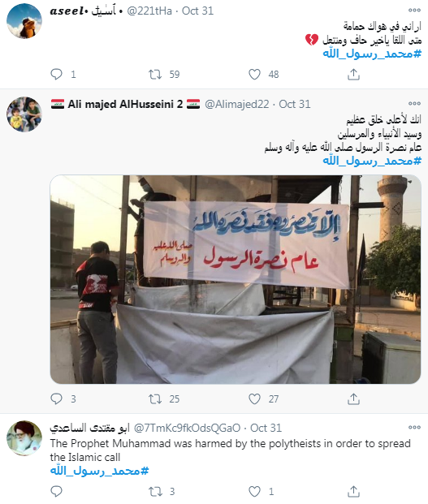The width and height of the screenshot is (428, 504).
Task: Like Ali majed's tweet with 27 likes
Action: point(254,398)
